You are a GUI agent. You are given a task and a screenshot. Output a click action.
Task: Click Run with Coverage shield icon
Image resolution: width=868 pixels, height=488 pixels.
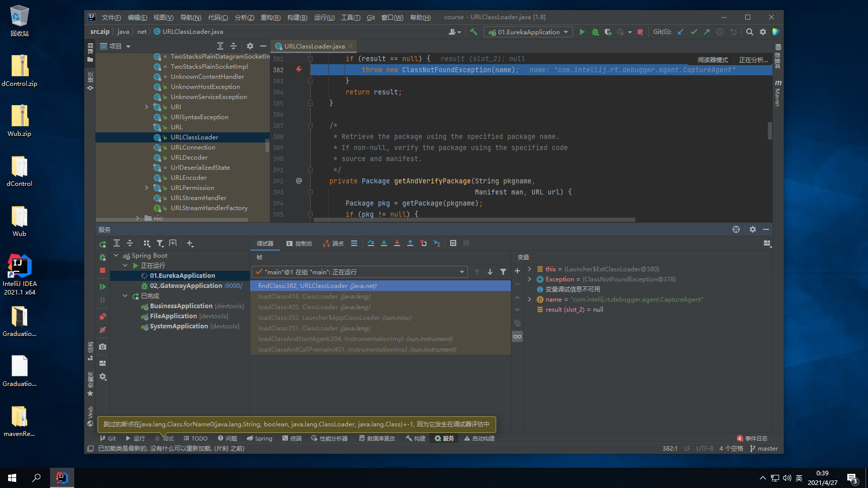[x=608, y=32]
